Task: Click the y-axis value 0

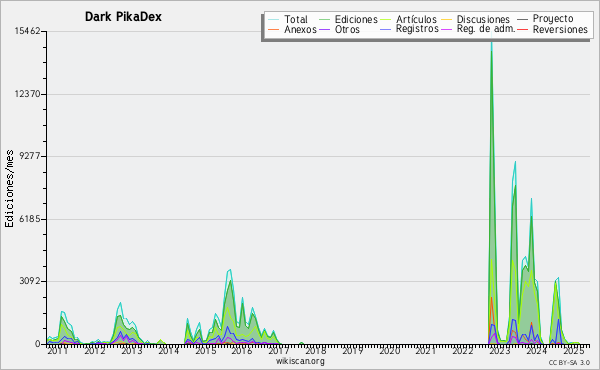Action: [x=38, y=344]
